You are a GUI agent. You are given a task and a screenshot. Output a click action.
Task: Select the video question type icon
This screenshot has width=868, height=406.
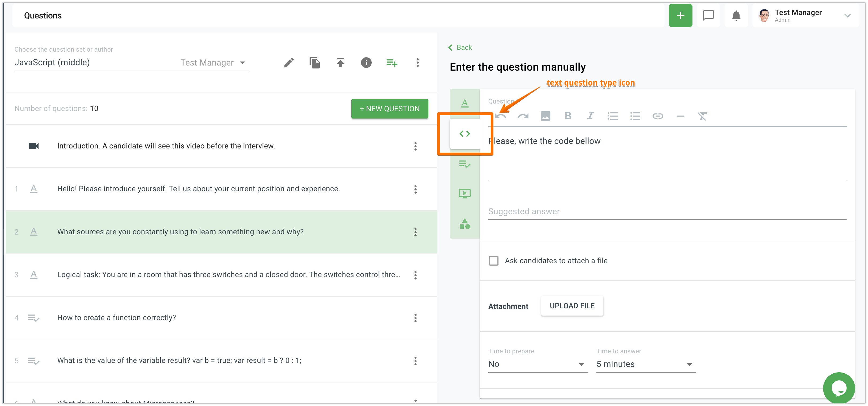[x=464, y=193]
